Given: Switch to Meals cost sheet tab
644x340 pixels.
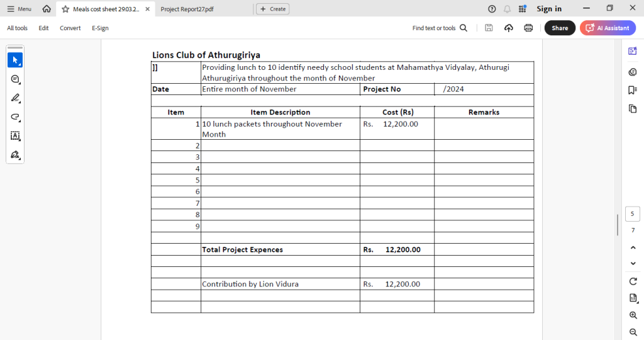Looking at the screenshot, I should click(x=106, y=9).
